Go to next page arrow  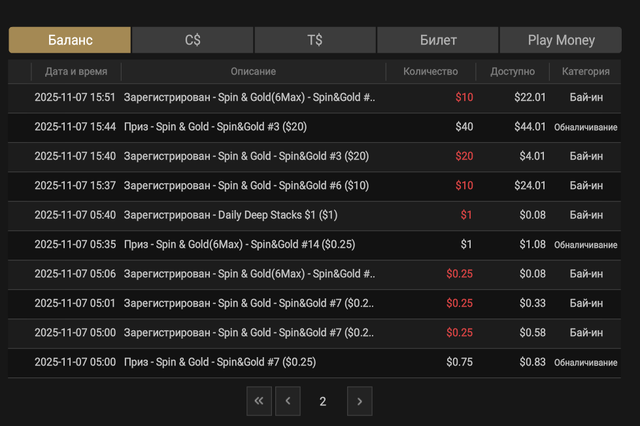(360, 401)
